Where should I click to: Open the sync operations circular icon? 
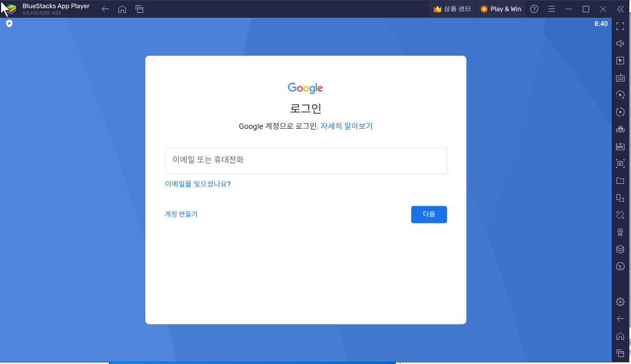click(x=620, y=112)
